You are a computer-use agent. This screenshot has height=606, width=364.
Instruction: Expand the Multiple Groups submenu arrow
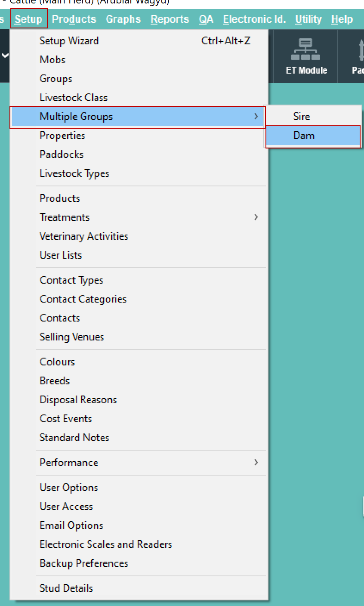pos(256,117)
